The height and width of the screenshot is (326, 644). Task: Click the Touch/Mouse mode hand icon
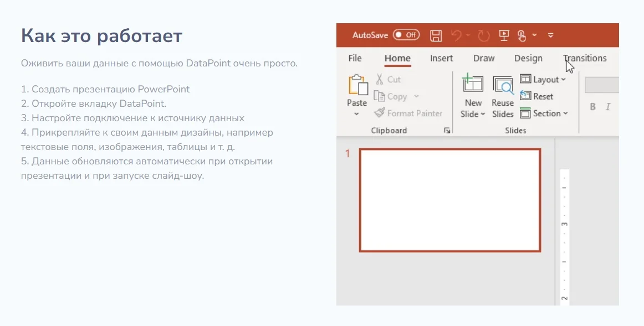tap(522, 35)
